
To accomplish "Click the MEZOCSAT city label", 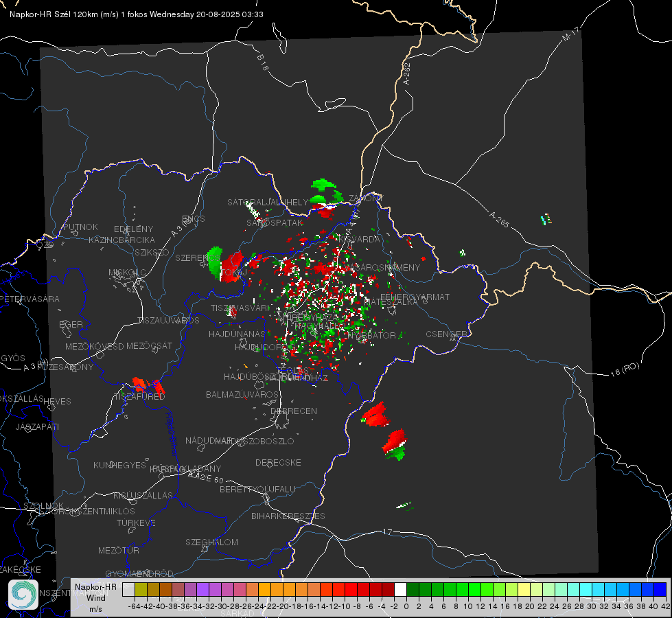I will point(149,345).
